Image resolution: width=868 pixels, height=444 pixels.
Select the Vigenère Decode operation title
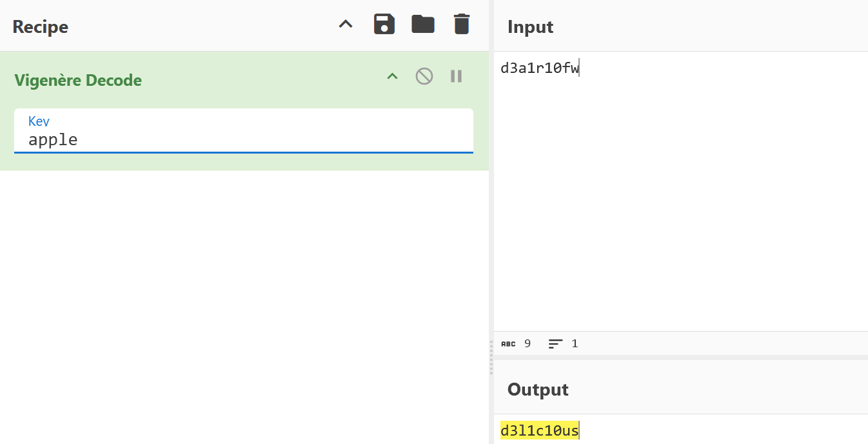click(78, 81)
